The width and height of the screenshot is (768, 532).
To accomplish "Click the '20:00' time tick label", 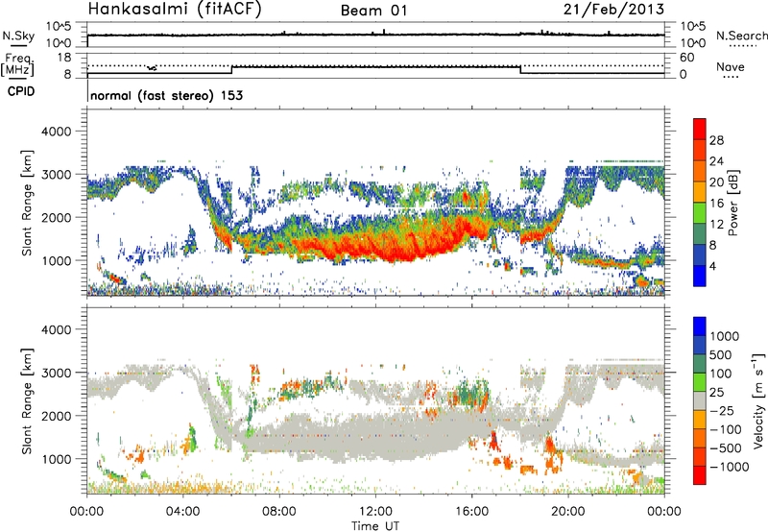I will coord(567,512).
